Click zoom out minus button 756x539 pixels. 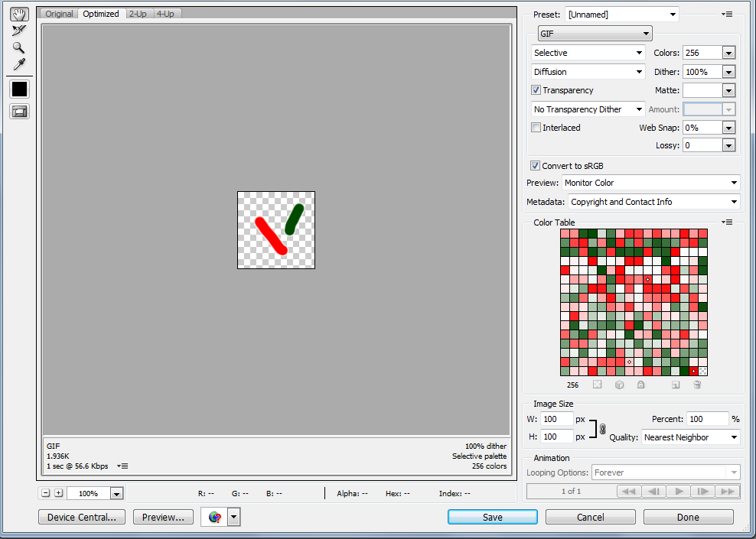(46, 493)
